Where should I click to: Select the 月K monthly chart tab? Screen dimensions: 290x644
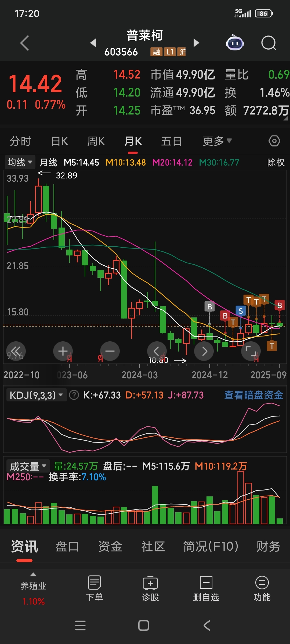pos(133,141)
